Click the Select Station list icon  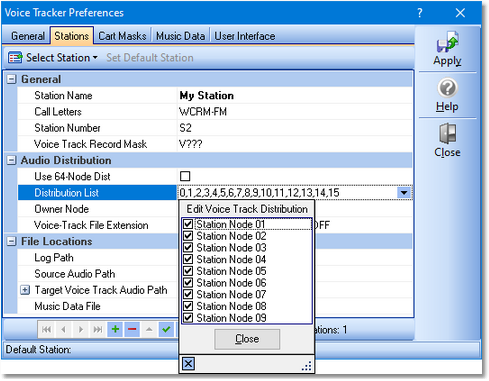pos(15,58)
